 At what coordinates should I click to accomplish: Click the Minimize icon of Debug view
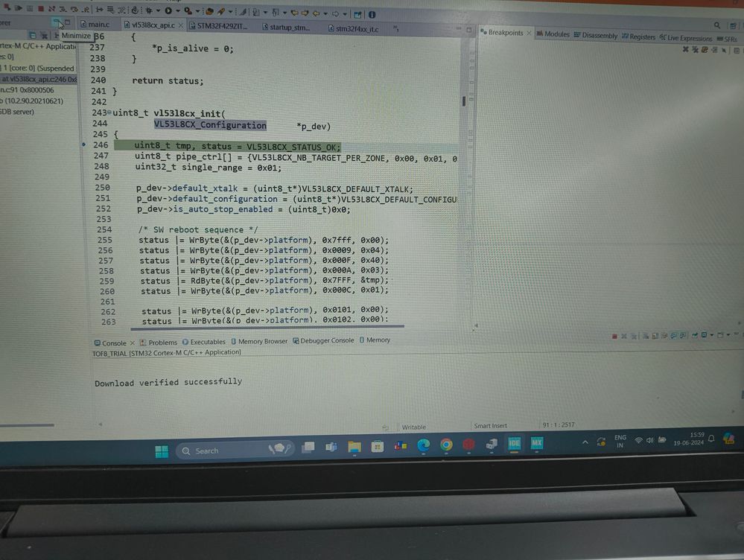click(x=56, y=22)
